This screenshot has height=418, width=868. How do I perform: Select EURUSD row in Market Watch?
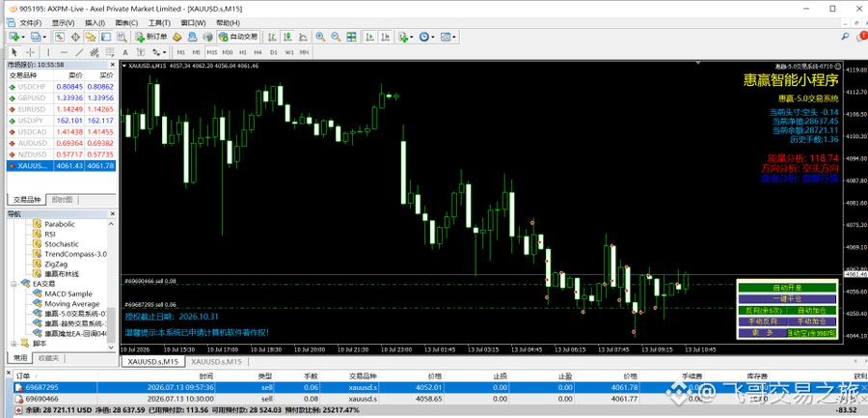(62, 109)
